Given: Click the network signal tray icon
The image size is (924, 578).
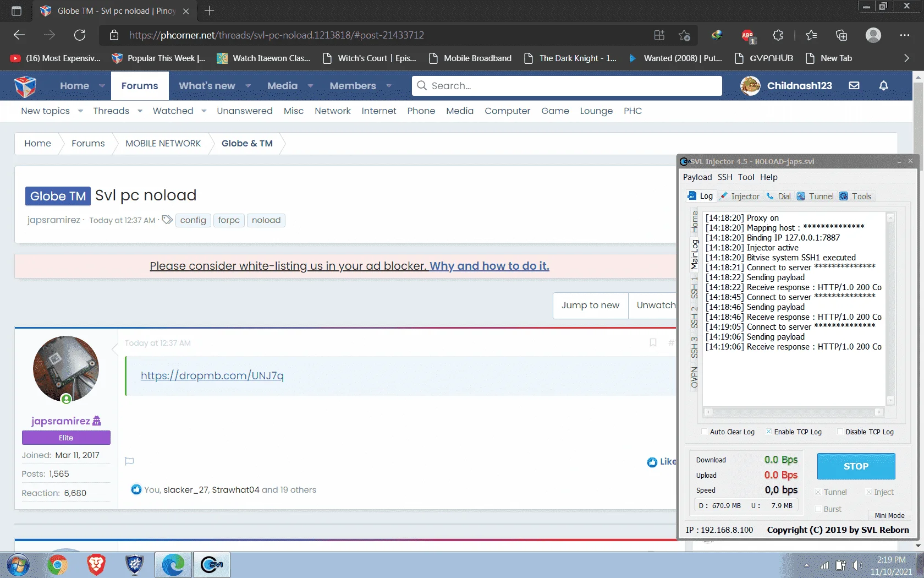Looking at the screenshot, I should pyautogui.click(x=824, y=565).
